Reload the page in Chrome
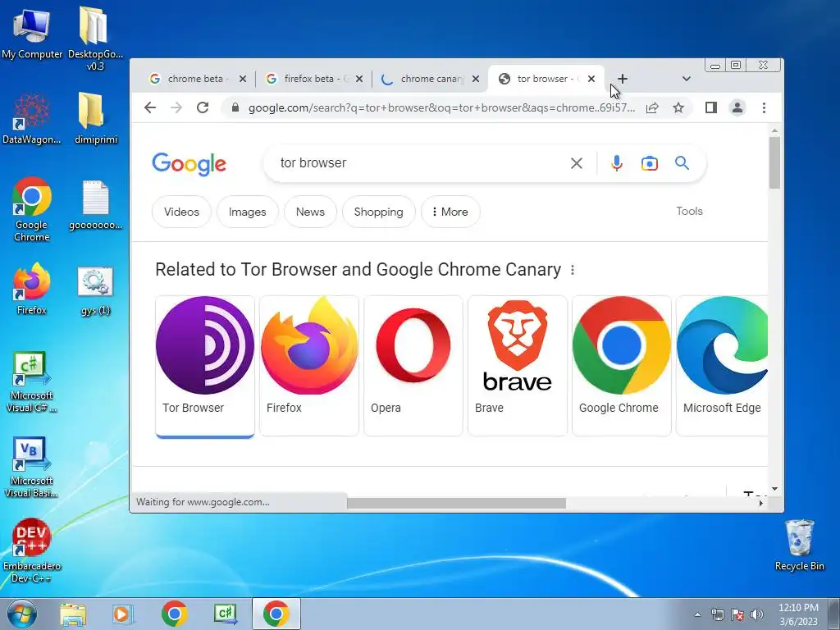The width and height of the screenshot is (840, 630). 203,107
